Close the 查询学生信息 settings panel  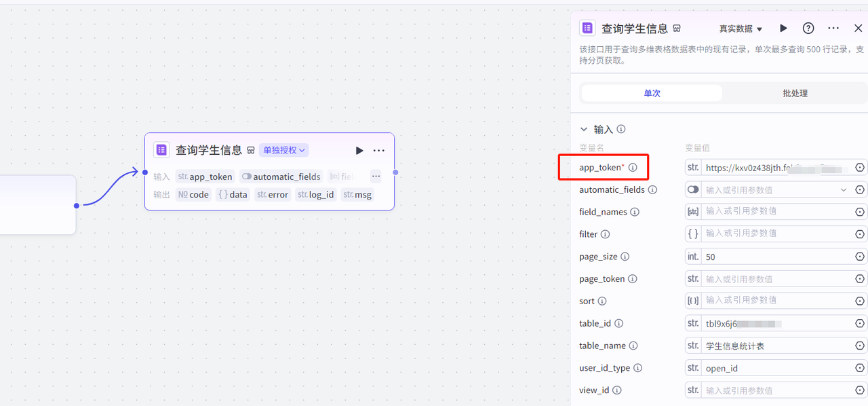click(858, 29)
